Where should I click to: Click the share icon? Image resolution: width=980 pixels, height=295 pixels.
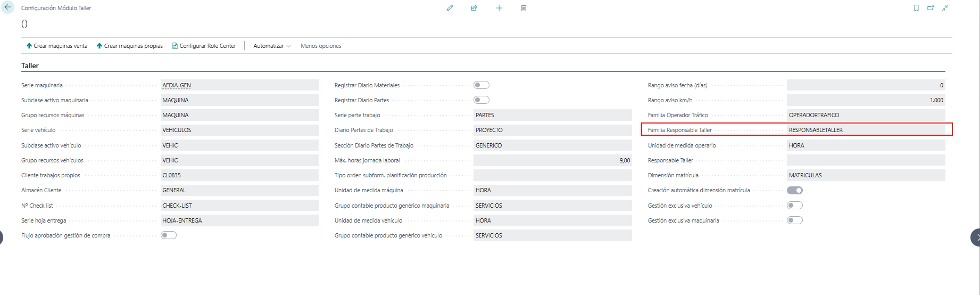click(x=474, y=8)
